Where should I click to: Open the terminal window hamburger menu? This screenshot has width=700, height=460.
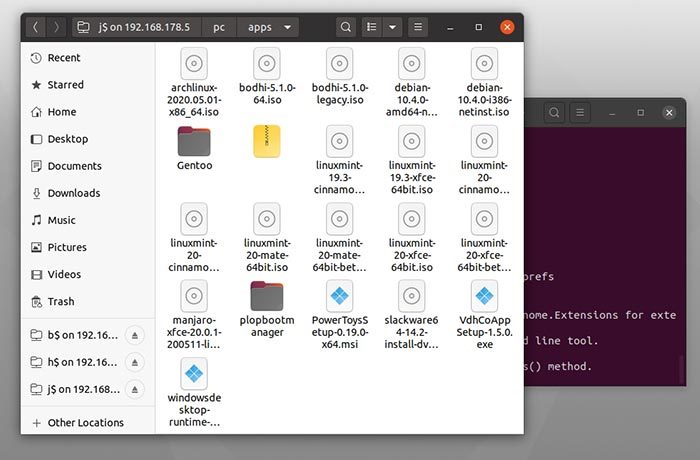[x=580, y=113]
